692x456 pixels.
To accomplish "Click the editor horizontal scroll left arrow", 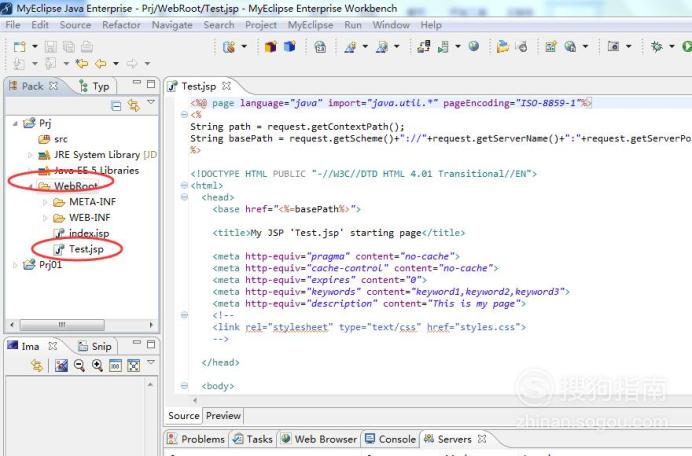I will (195, 400).
